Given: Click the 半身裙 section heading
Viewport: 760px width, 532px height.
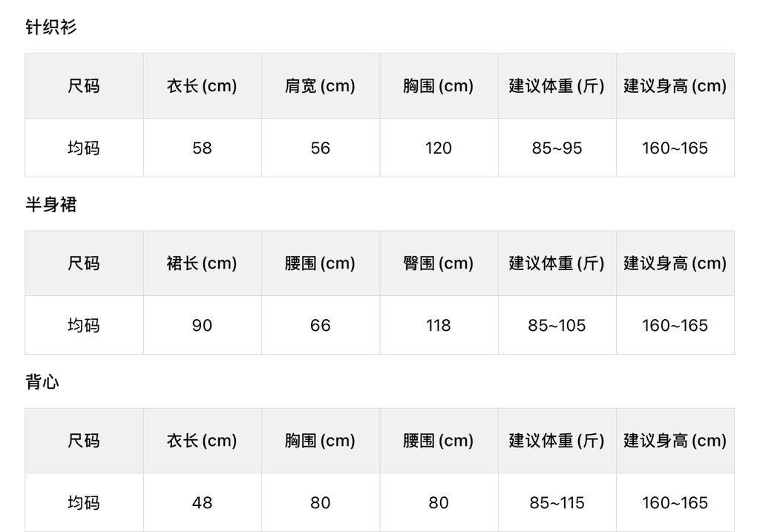Looking at the screenshot, I should point(50,205).
